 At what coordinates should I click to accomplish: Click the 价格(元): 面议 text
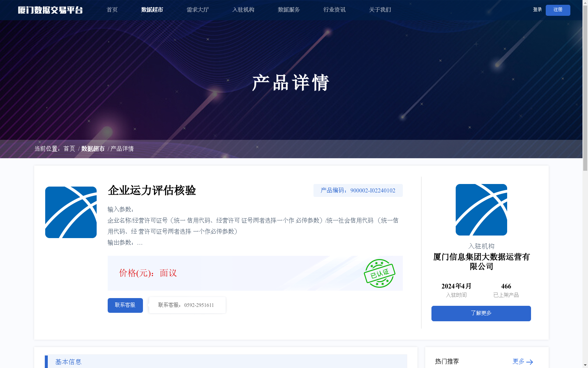148,273
